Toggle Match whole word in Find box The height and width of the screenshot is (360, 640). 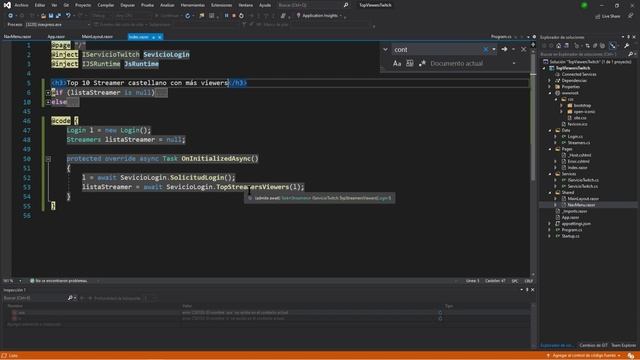tap(409, 64)
